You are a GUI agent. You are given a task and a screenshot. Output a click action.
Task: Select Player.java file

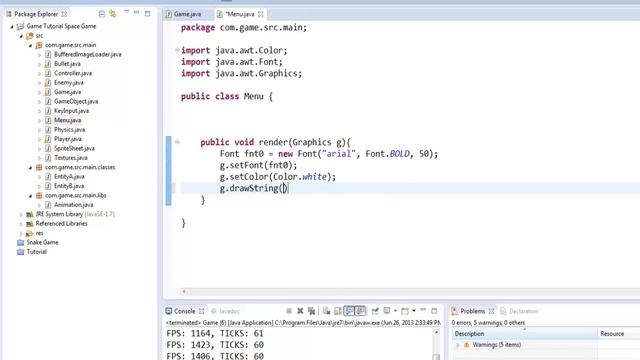point(68,139)
